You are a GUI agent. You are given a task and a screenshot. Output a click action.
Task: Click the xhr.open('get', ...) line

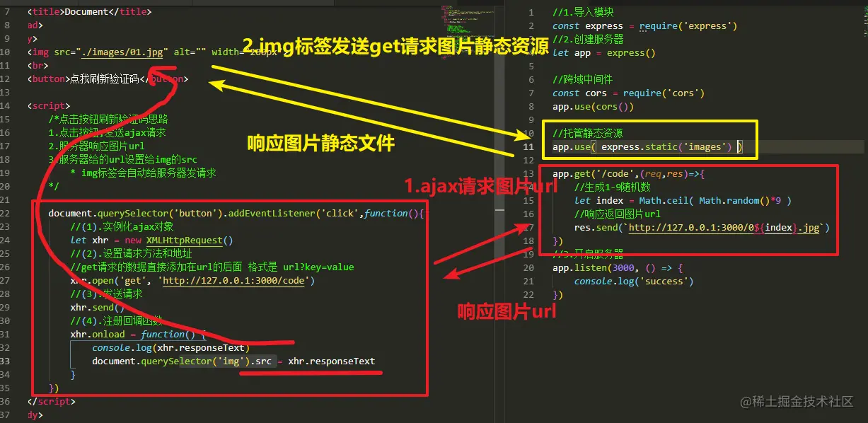click(192, 280)
